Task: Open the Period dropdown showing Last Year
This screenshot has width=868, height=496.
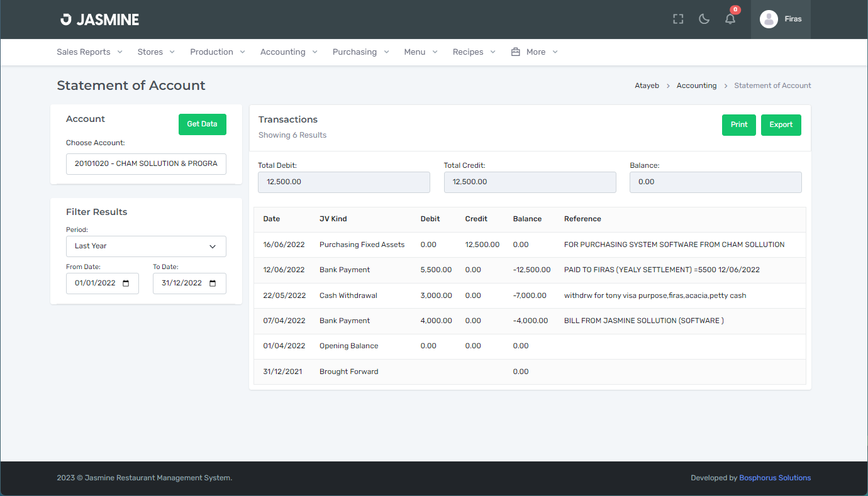Action: pyautogui.click(x=146, y=246)
